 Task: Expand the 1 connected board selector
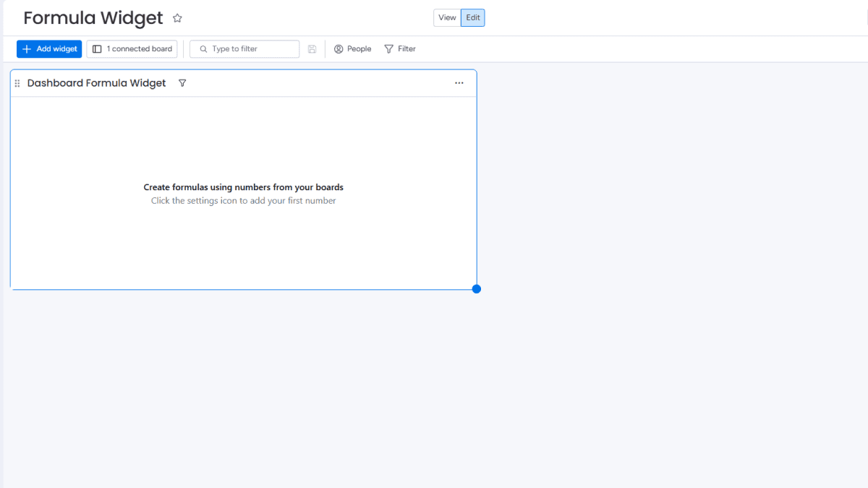(x=132, y=48)
